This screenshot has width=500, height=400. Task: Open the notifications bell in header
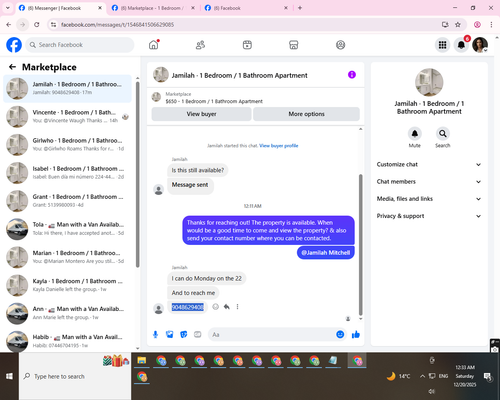461,45
